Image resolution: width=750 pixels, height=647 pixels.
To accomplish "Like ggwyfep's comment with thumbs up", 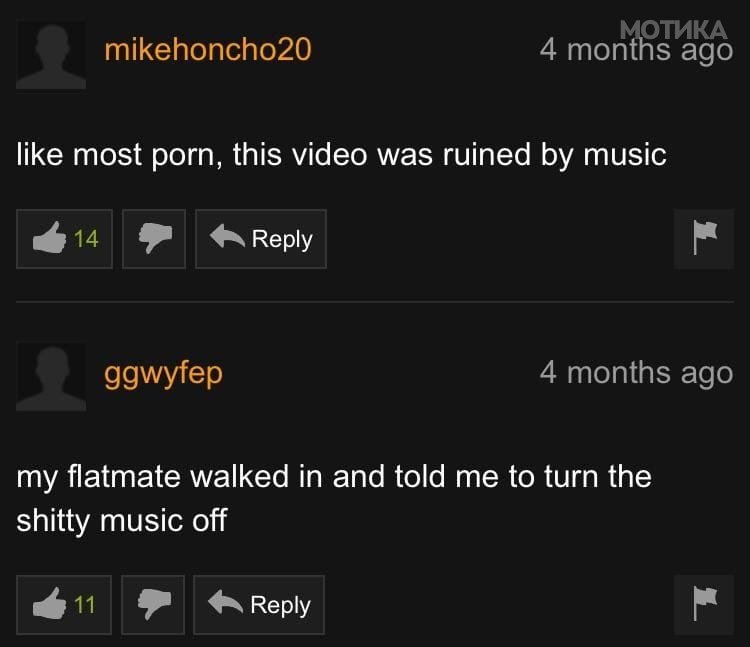I will (64, 605).
